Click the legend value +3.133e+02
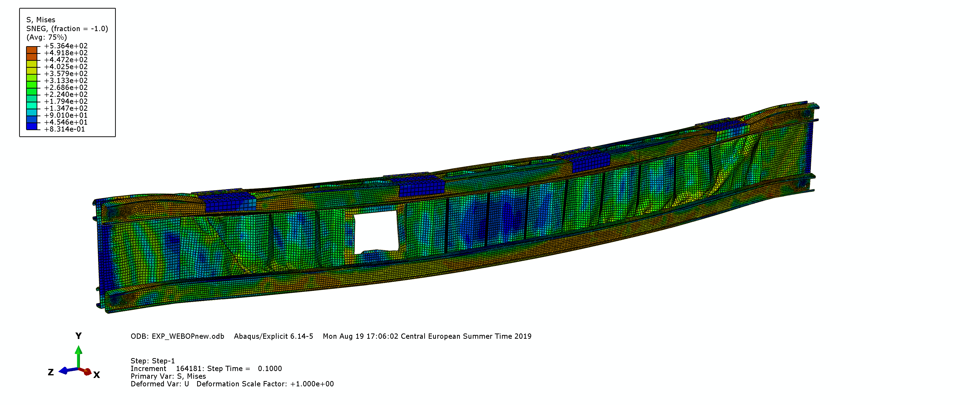The width and height of the screenshot is (980, 405). pos(66,81)
